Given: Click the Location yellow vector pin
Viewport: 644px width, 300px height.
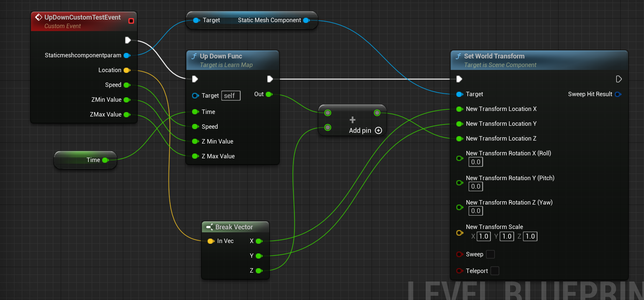Looking at the screenshot, I should tap(127, 70).
